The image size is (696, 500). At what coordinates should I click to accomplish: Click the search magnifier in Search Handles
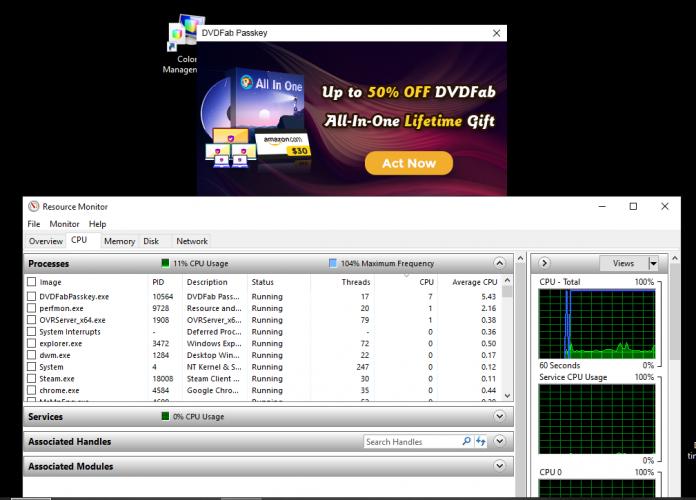[466, 441]
